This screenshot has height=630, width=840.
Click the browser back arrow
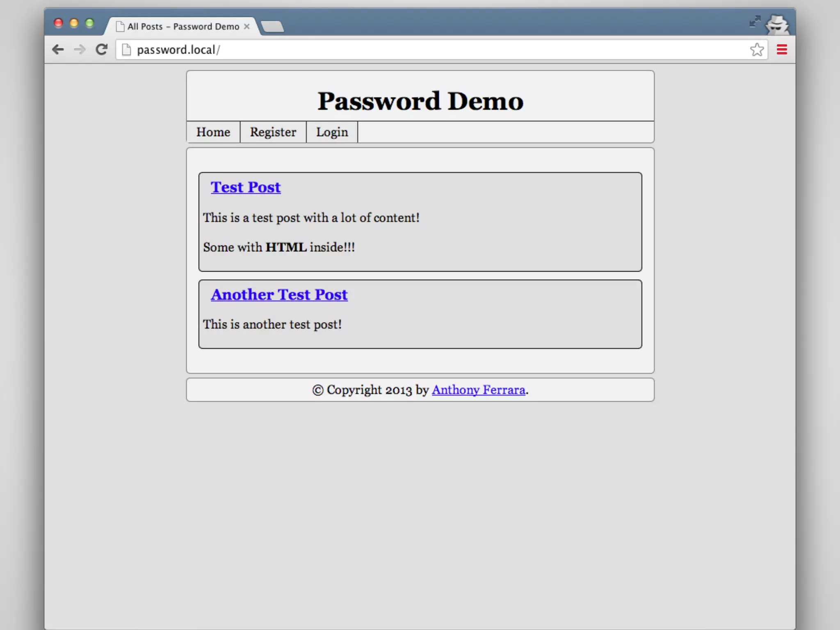pyautogui.click(x=58, y=50)
